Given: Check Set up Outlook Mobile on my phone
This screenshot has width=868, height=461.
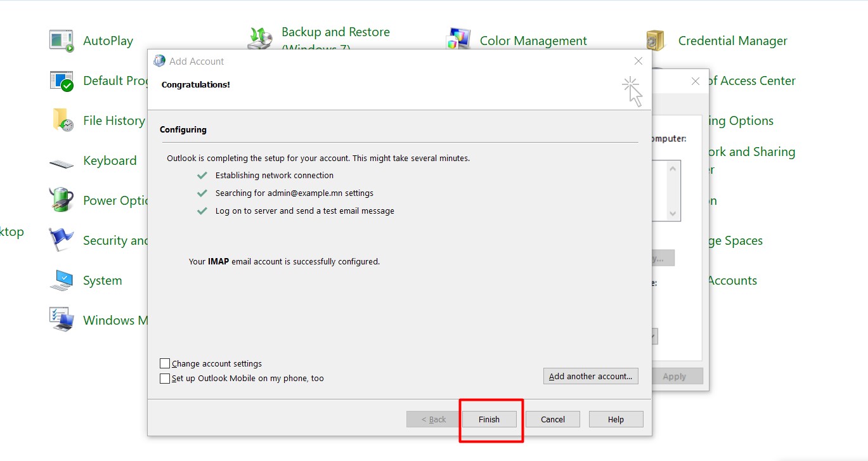Looking at the screenshot, I should coord(165,379).
